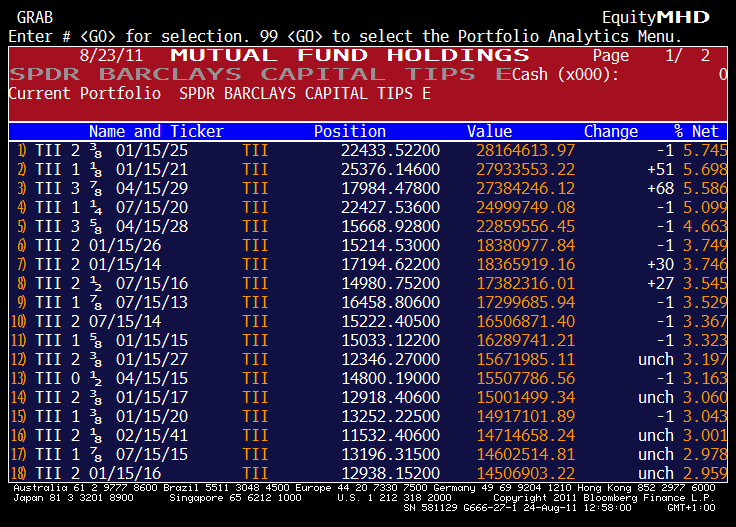This screenshot has height=527, width=736.
Task: Select holding 18) TII 2 01/15/16
Action: click(x=368, y=474)
